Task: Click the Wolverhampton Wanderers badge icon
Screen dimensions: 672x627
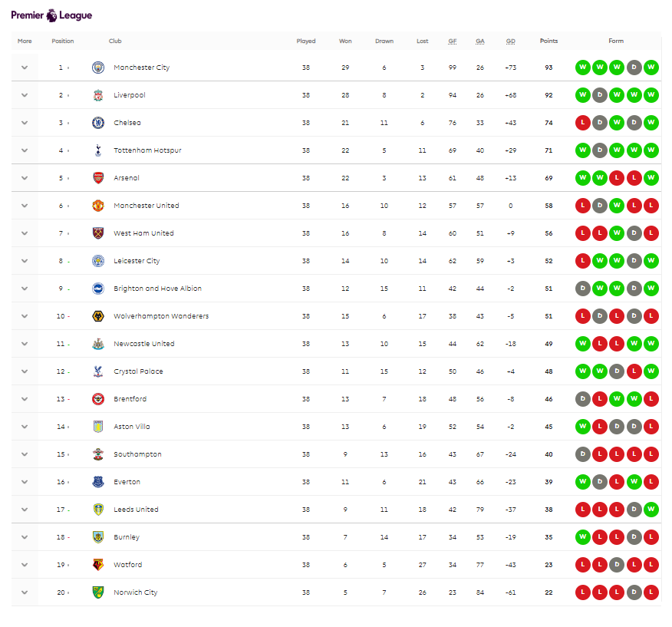Action: tap(97, 316)
